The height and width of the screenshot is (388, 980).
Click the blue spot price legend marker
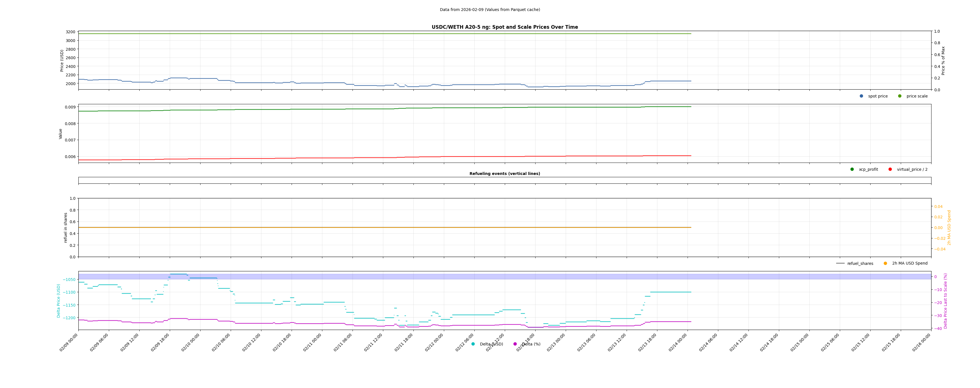point(861,96)
